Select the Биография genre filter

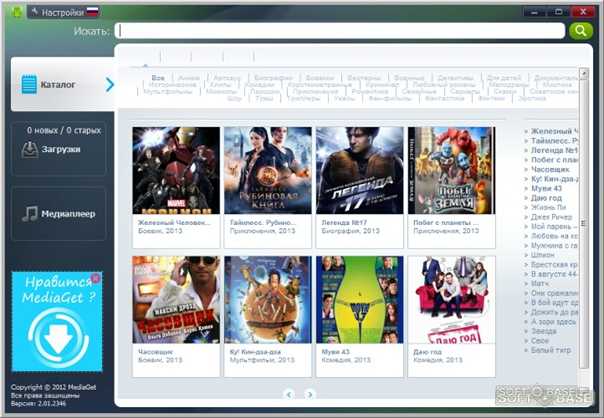pyautogui.click(x=273, y=78)
